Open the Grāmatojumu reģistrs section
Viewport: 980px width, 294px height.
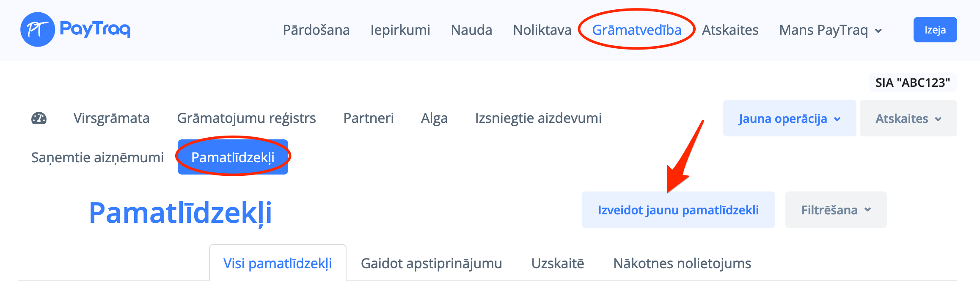click(246, 118)
